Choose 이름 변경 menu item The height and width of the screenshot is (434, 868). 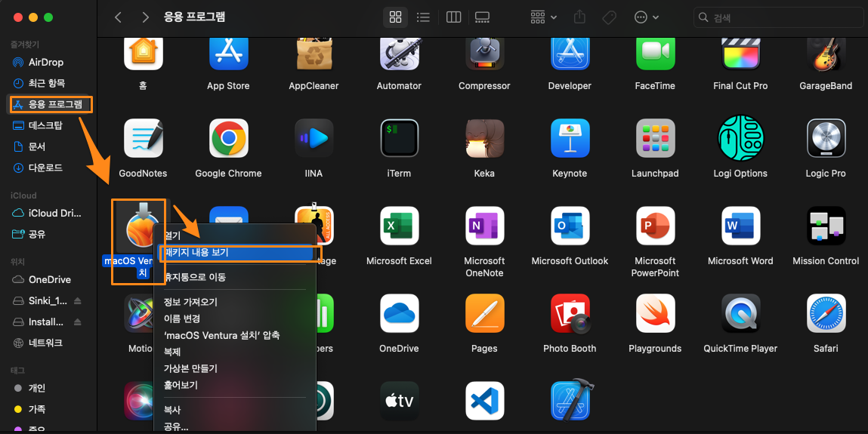click(x=235, y=319)
